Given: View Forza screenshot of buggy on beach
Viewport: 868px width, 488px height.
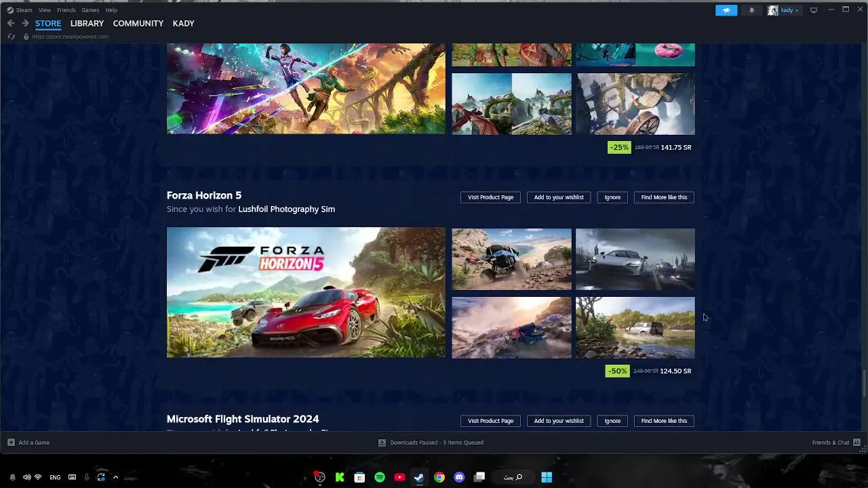Looking at the screenshot, I should (x=512, y=259).
